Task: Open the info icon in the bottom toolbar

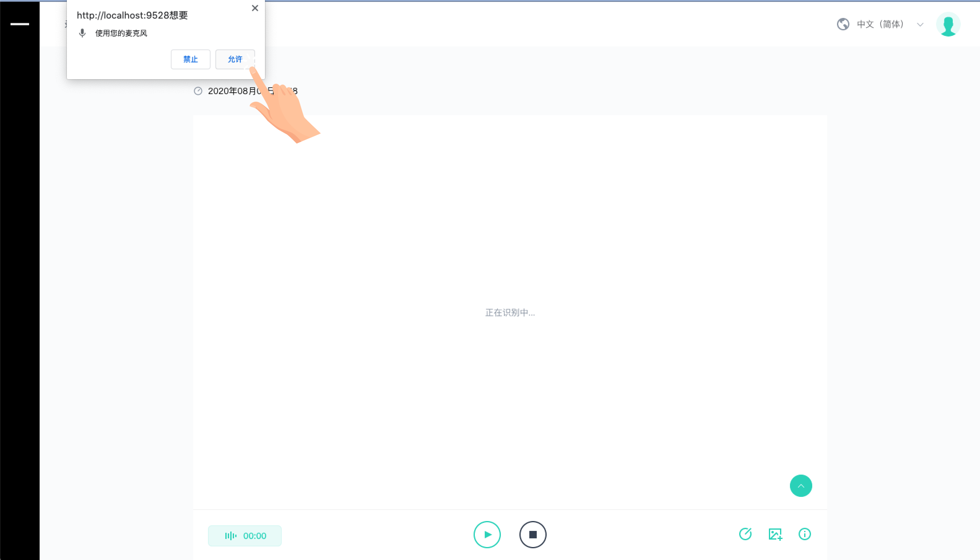Action: tap(804, 534)
